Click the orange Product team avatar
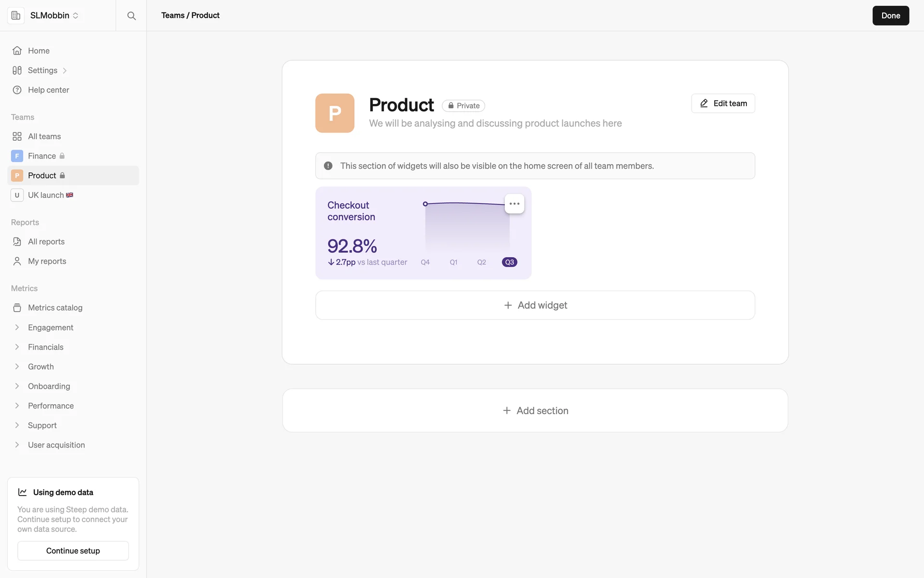 click(334, 113)
